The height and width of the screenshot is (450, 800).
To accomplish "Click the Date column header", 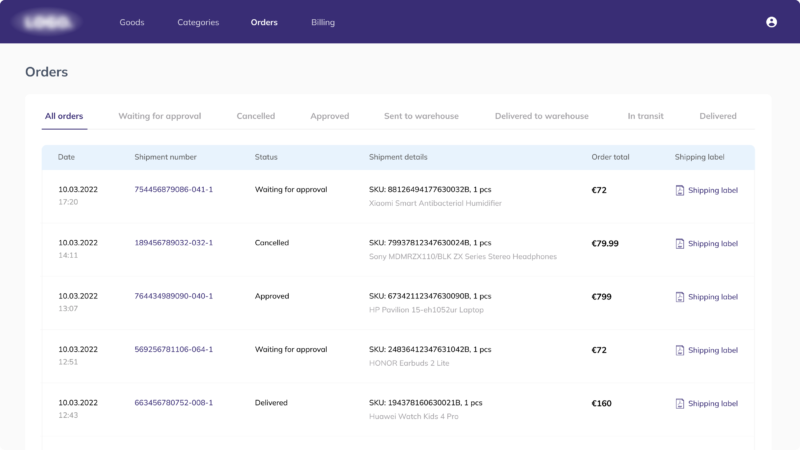I will [x=67, y=157].
